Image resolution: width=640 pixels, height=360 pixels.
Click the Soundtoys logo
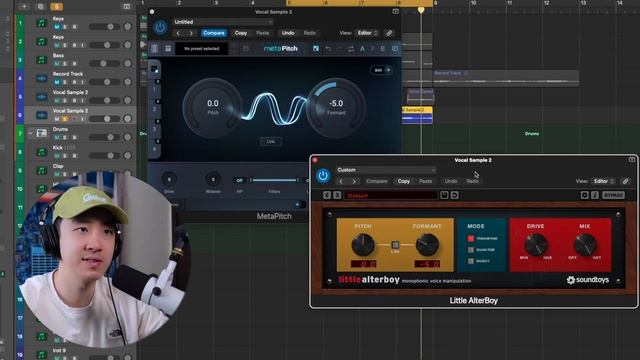pyautogui.click(x=587, y=280)
